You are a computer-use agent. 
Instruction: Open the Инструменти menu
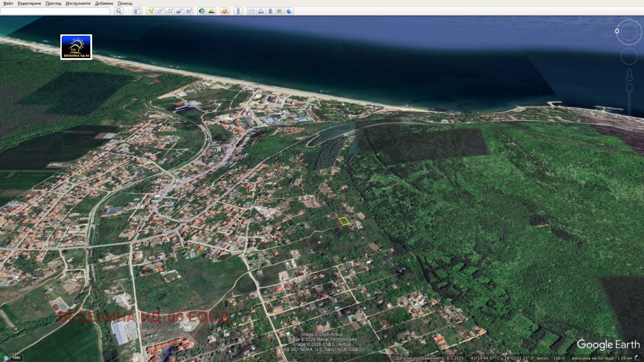[x=78, y=3]
